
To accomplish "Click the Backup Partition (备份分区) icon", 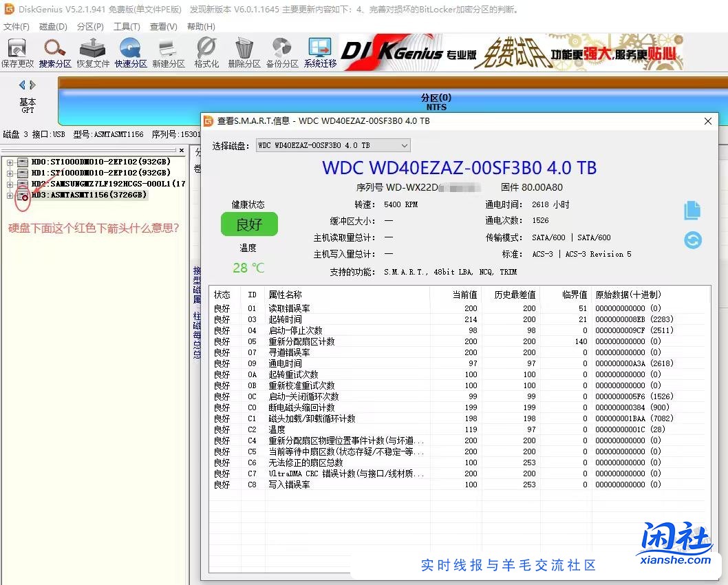I will point(282,52).
